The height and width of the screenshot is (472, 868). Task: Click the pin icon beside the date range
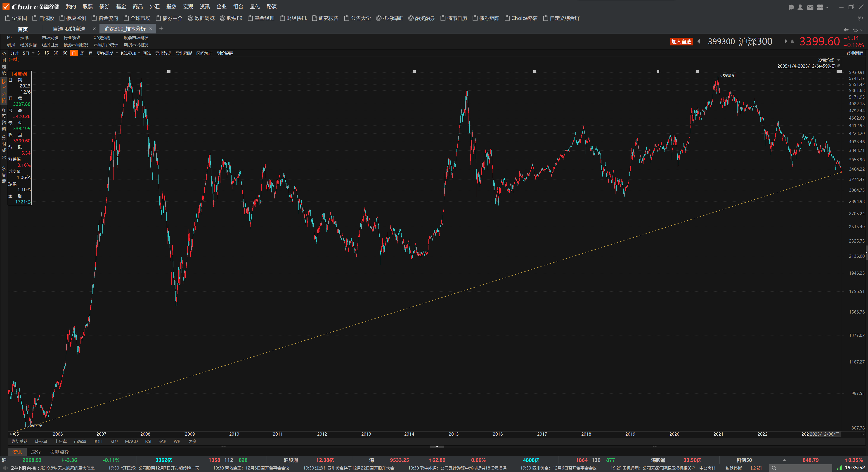tap(839, 66)
